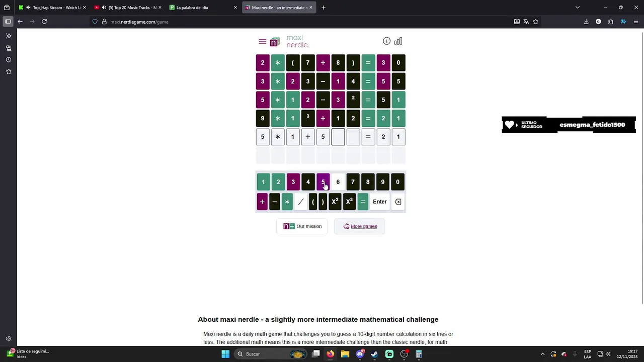Viewport: 644px width, 362px height.
Task: Select the highlighted empty cell in current row
Action: [x=338, y=137]
